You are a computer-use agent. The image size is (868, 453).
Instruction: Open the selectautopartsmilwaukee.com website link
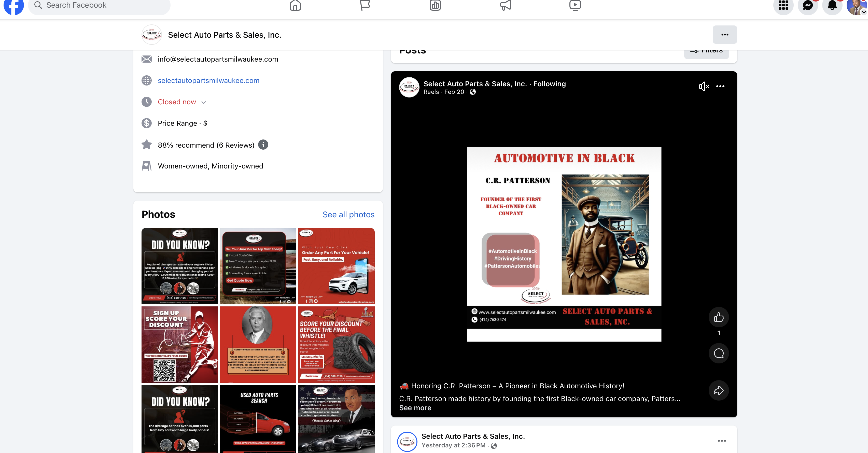(x=208, y=80)
